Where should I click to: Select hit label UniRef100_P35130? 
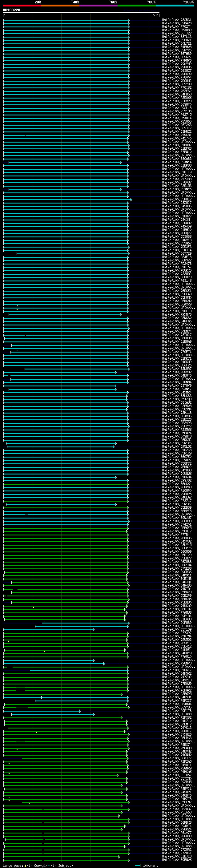tap(177, 111)
